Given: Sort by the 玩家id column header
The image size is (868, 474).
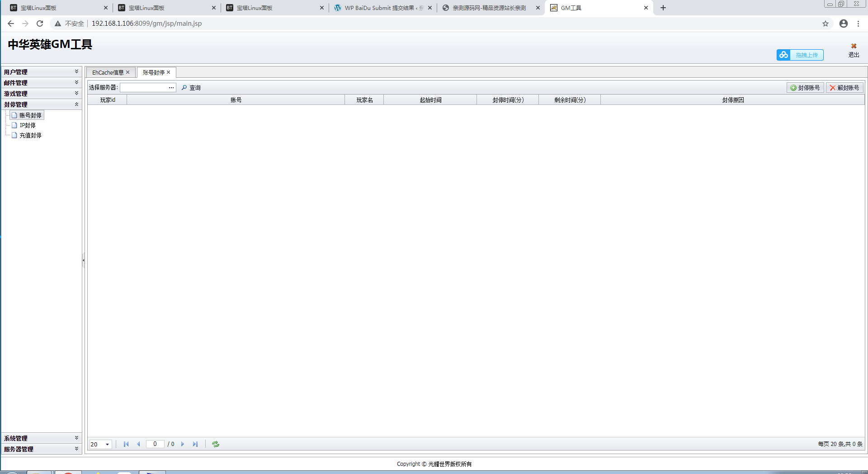Looking at the screenshot, I should click(x=108, y=100).
